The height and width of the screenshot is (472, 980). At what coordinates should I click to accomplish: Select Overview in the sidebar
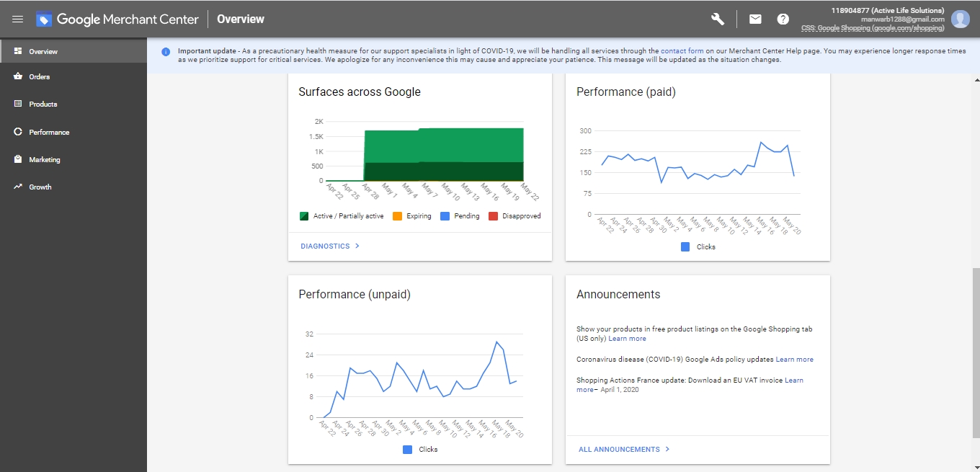click(43, 52)
